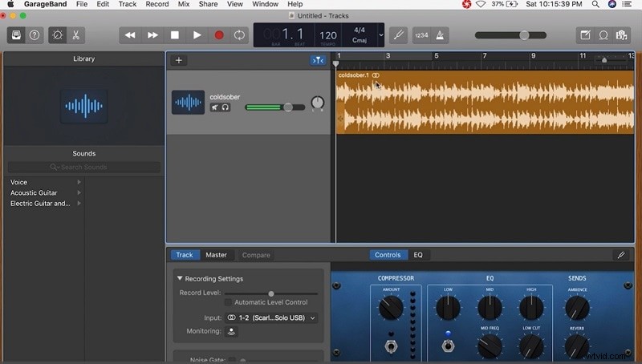Screen dimensions: 642x364
Task: Toggle input Monitoring button
Action: 231,331
